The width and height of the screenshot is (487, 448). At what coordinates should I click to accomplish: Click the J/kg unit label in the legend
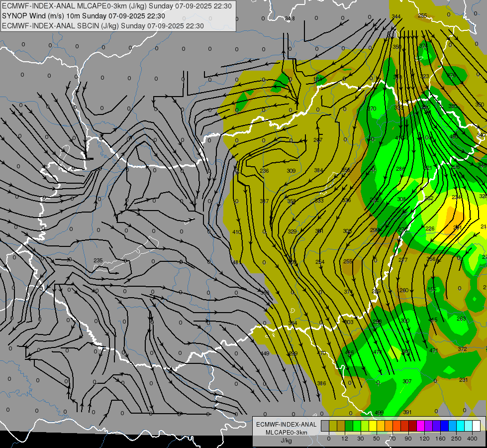click(286, 441)
